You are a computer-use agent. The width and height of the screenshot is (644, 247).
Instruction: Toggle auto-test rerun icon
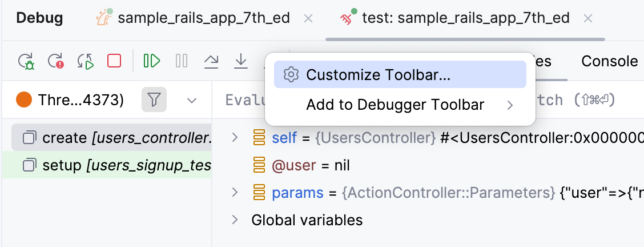click(85, 61)
